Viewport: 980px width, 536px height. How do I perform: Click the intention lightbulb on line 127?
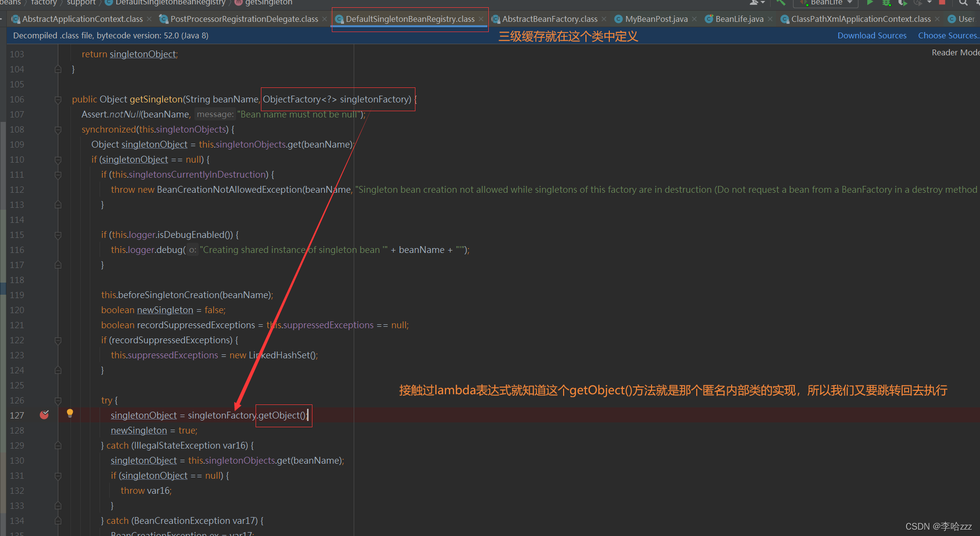(70, 413)
